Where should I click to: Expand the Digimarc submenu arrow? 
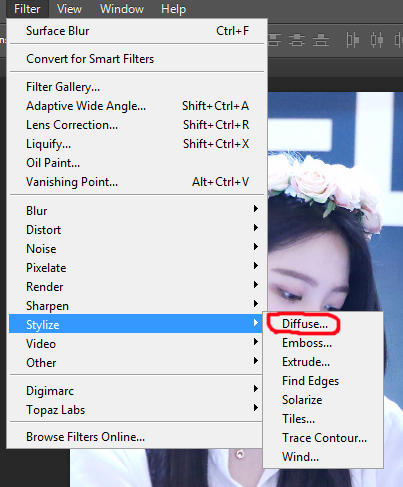coord(256,389)
